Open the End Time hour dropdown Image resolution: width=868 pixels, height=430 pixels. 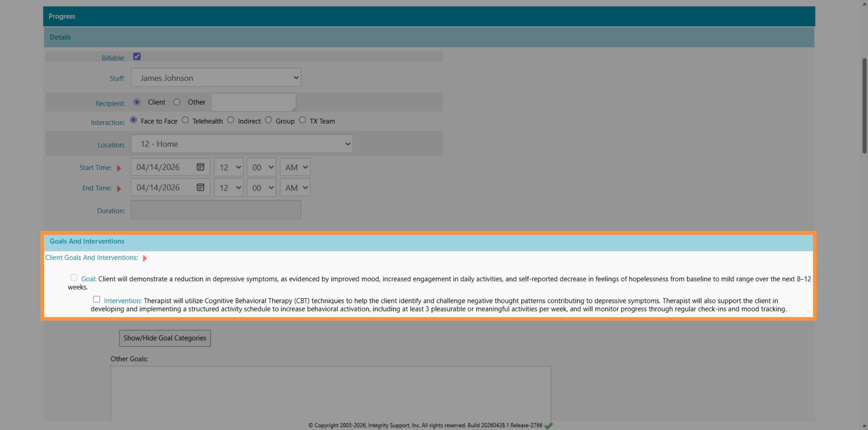(x=229, y=187)
